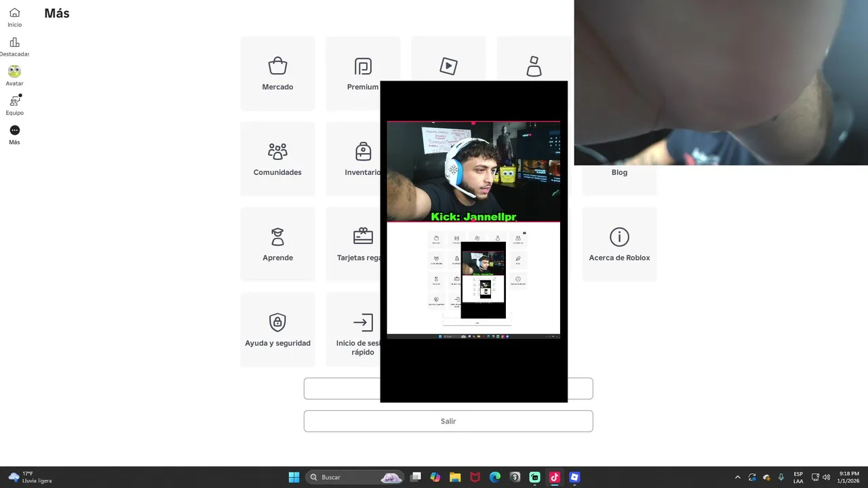Open the Mercado shopping bag tile
868x488 pixels.
(277, 73)
